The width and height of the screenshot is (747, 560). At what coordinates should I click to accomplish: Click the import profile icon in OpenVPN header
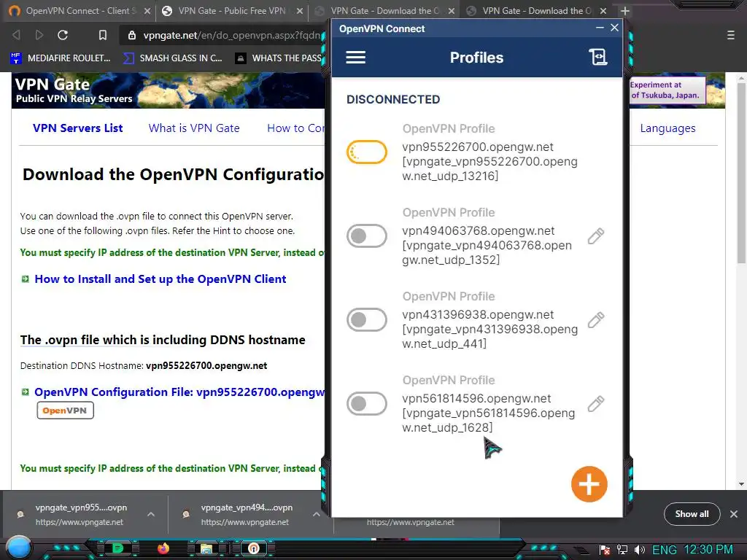point(597,57)
